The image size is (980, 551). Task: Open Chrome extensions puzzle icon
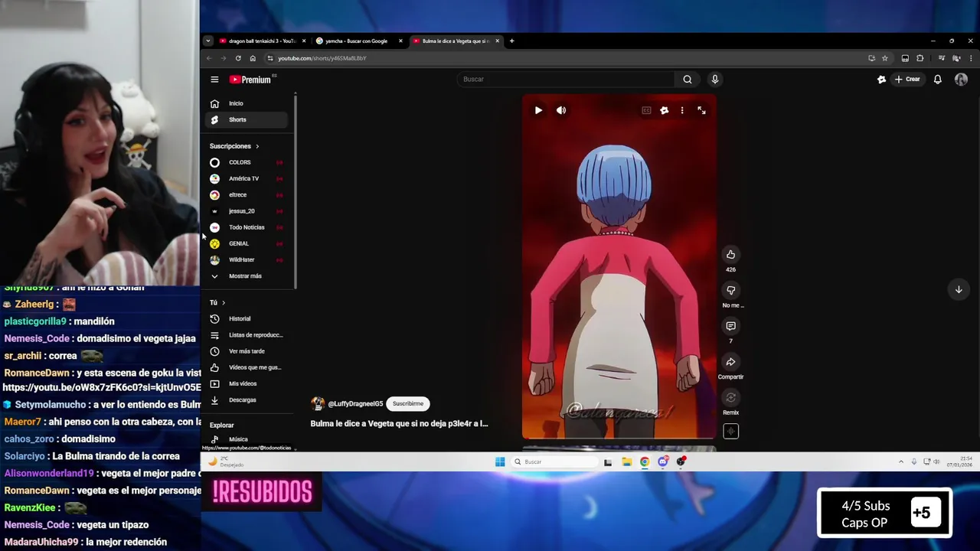(x=920, y=58)
